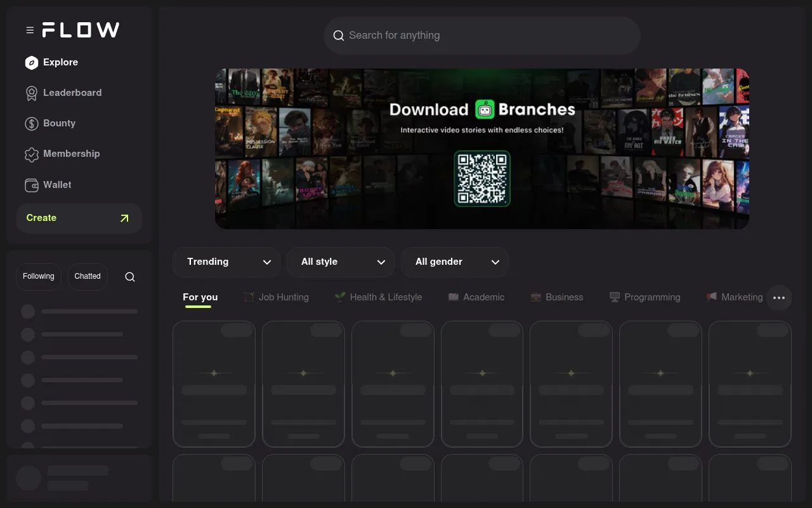Switch to the Health & Lifestyle tab

pyautogui.click(x=379, y=297)
